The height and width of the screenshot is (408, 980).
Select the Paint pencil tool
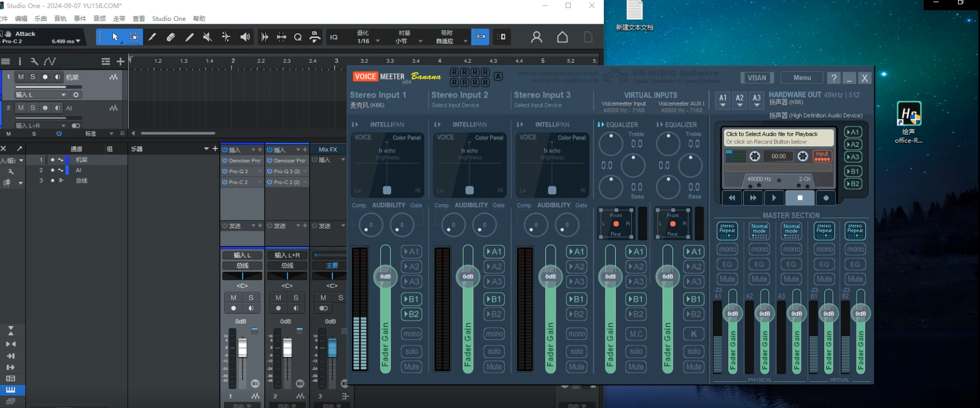[x=189, y=37]
